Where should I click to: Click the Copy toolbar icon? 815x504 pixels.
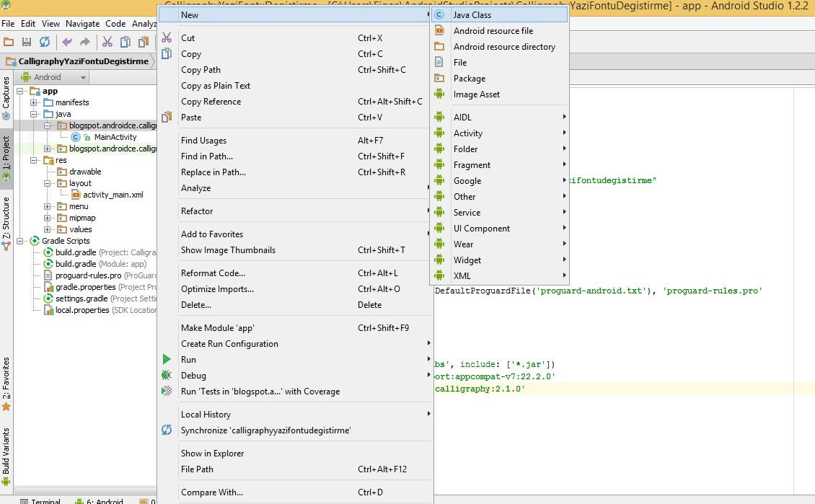pyautogui.click(x=125, y=42)
